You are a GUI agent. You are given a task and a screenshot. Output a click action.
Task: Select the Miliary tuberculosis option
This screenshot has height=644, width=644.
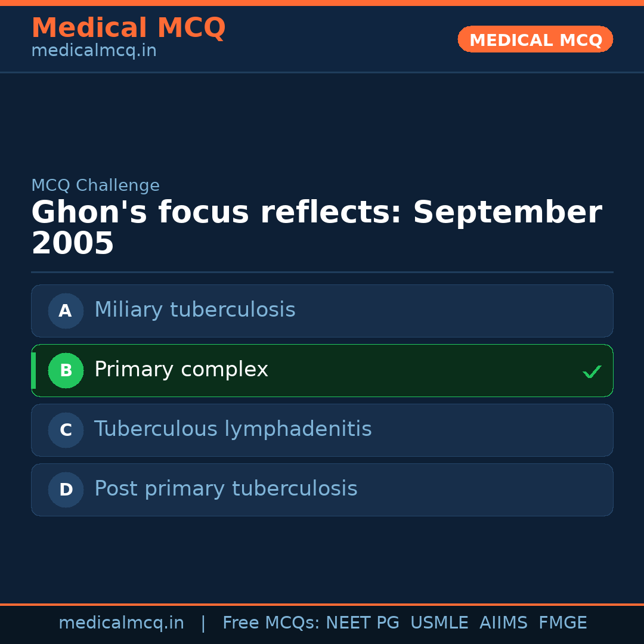tap(195, 310)
